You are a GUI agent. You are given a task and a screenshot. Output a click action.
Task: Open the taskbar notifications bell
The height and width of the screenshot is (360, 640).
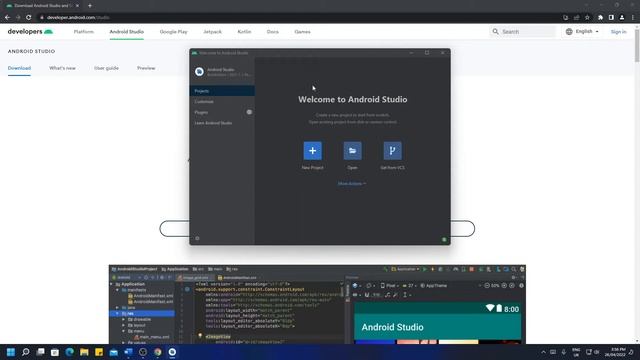631,352
